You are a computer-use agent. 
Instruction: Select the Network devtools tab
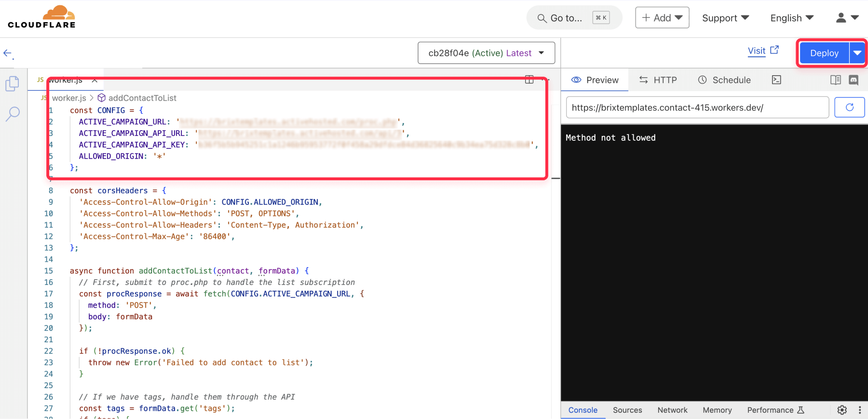(x=672, y=410)
